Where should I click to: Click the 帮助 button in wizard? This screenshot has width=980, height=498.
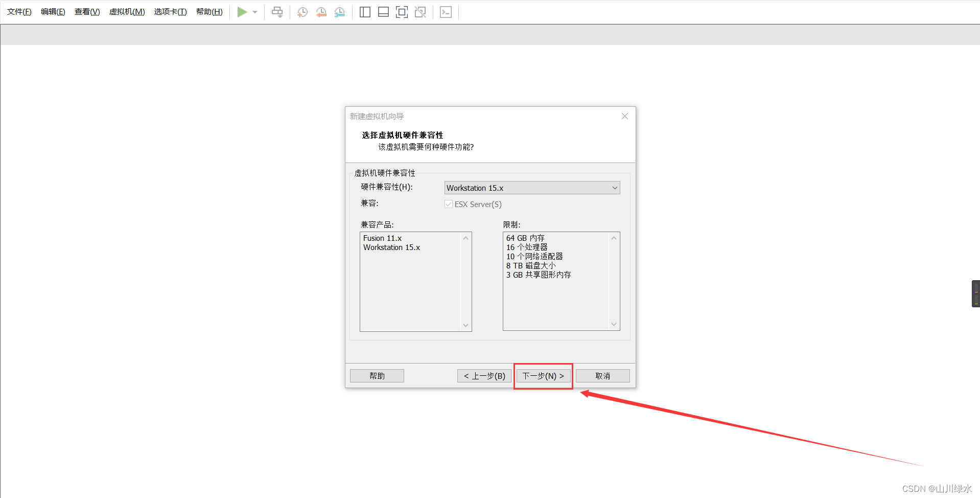click(x=377, y=376)
